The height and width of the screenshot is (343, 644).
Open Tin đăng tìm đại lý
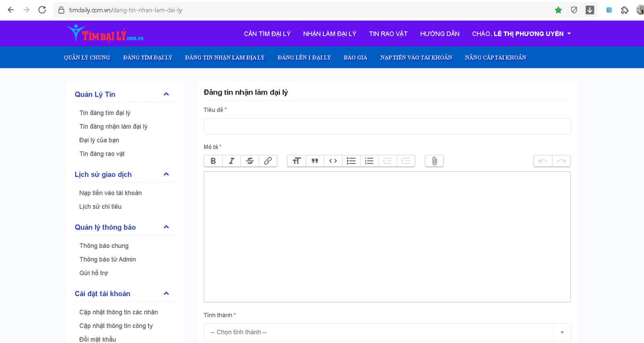[x=105, y=113]
